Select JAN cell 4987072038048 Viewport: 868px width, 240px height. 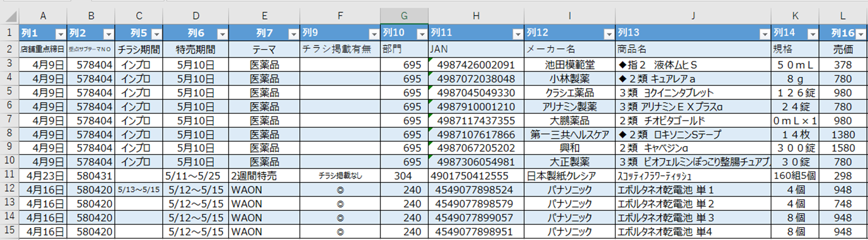coord(476,79)
